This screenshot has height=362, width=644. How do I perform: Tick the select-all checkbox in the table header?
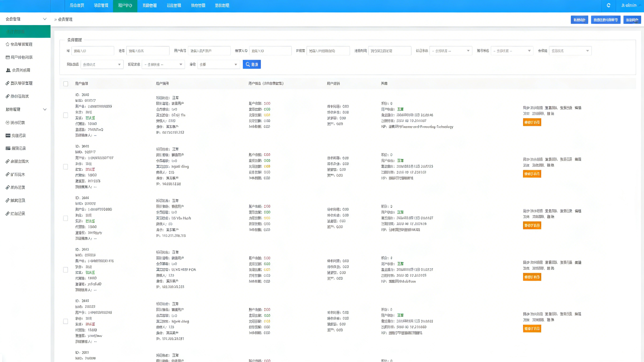click(66, 84)
